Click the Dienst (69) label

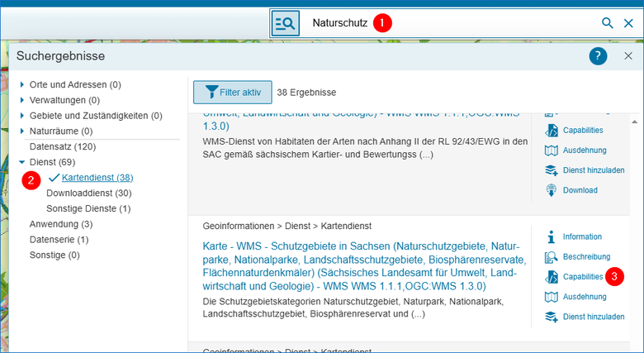coord(52,162)
